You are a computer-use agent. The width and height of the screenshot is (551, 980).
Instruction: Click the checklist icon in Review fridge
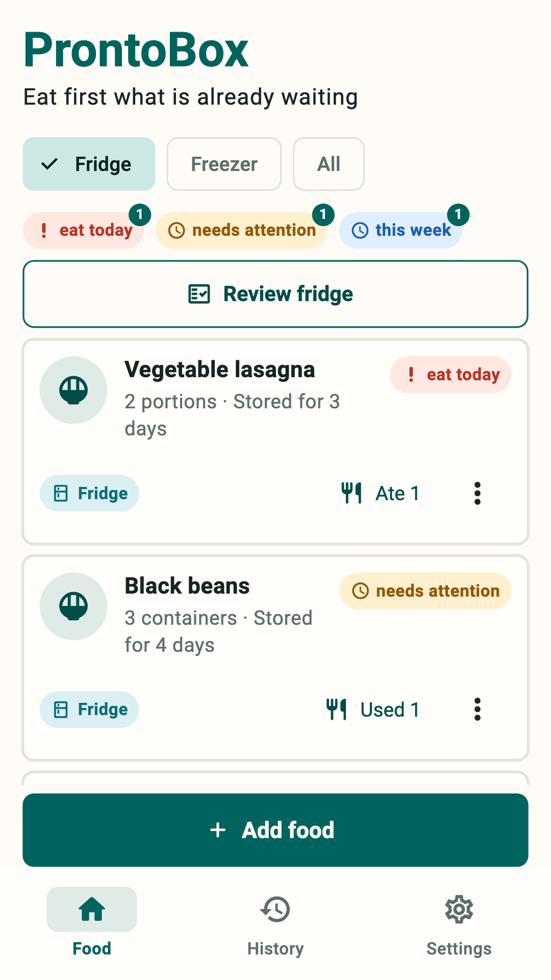(199, 294)
